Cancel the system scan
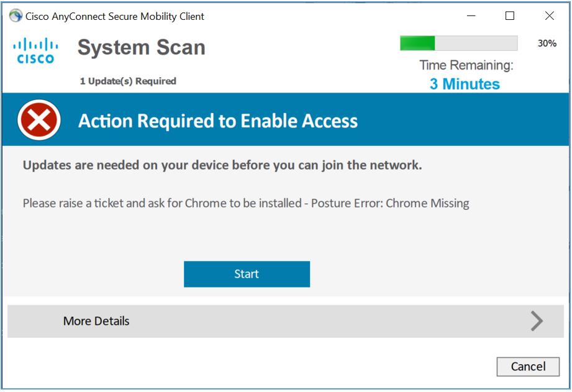The image size is (572, 392). pos(528,367)
